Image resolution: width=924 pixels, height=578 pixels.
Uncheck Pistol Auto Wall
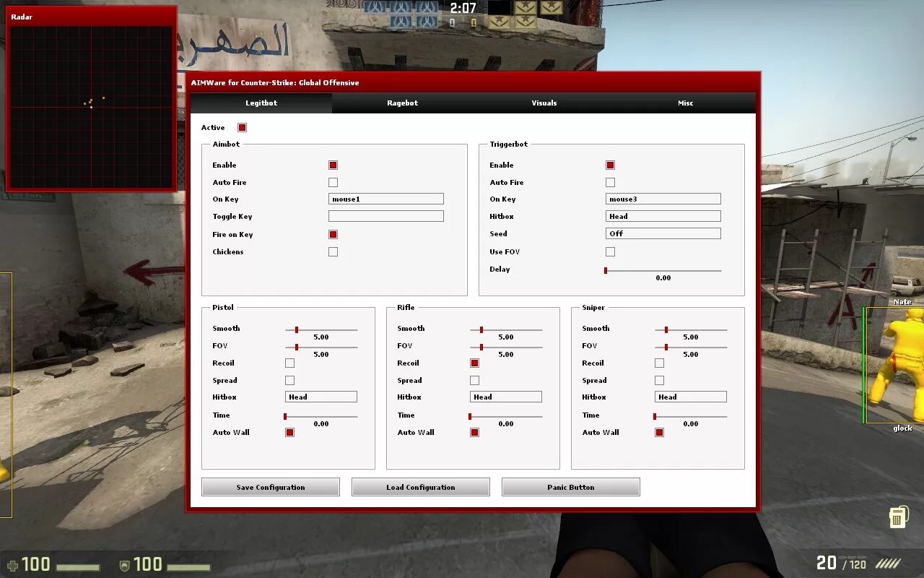pos(289,433)
